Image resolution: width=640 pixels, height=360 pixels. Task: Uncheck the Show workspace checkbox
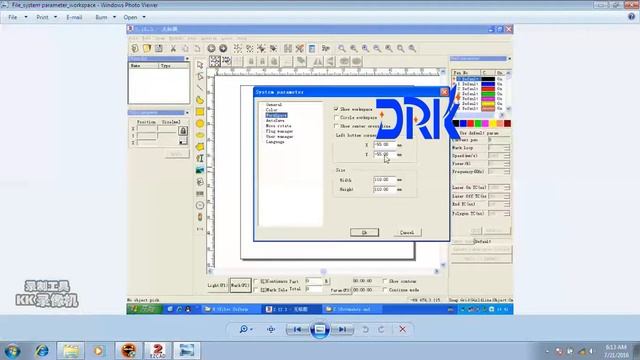(x=336, y=109)
